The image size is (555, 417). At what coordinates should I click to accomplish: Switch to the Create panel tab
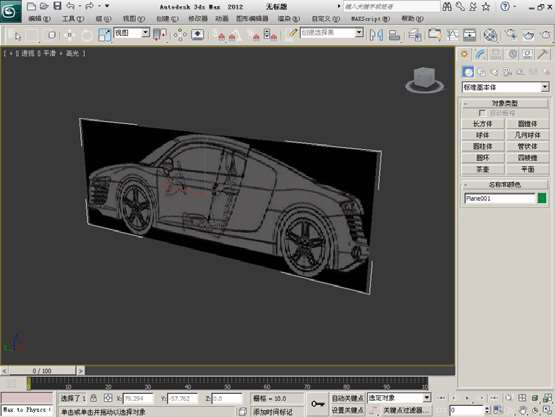click(465, 54)
